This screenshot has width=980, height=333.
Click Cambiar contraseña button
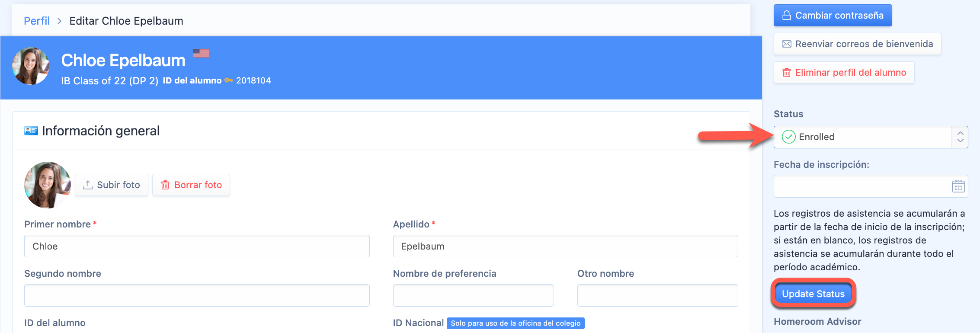[833, 16]
